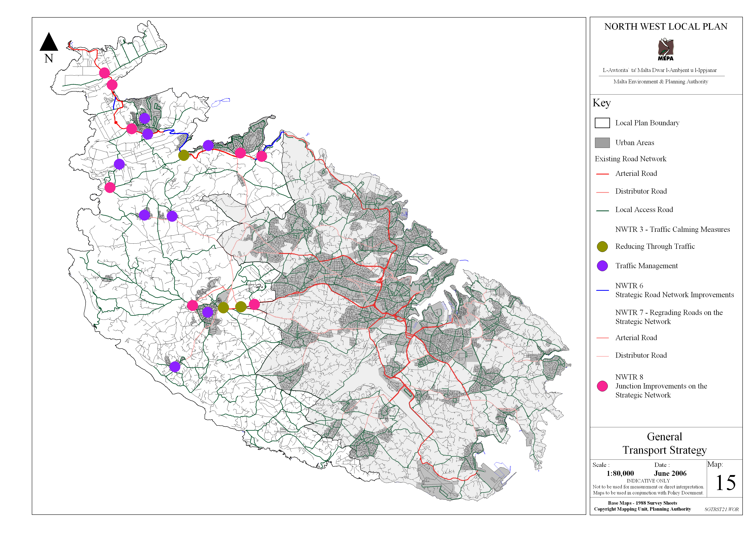Click the Maltese authority name line
This screenshot has width=756, height=534.
pyautogui.click(x=660, y=70)
